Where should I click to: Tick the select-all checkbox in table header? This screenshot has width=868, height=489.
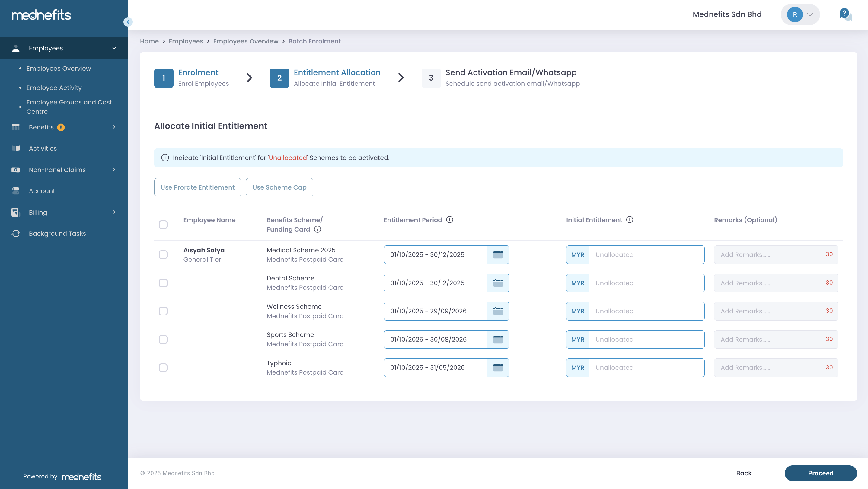[x=163, y=225]
